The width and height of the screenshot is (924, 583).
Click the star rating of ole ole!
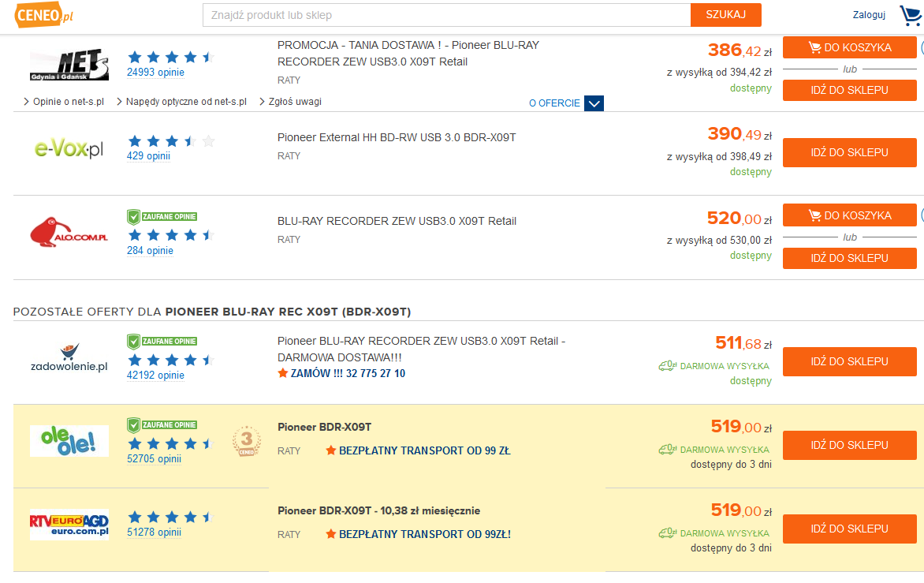(171, 443)
